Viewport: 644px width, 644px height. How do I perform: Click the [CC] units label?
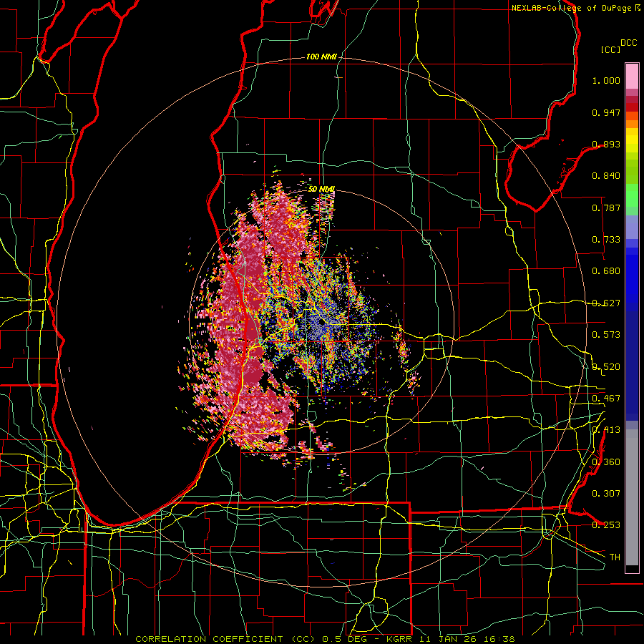pyautogui.click(x=611, y=49)
